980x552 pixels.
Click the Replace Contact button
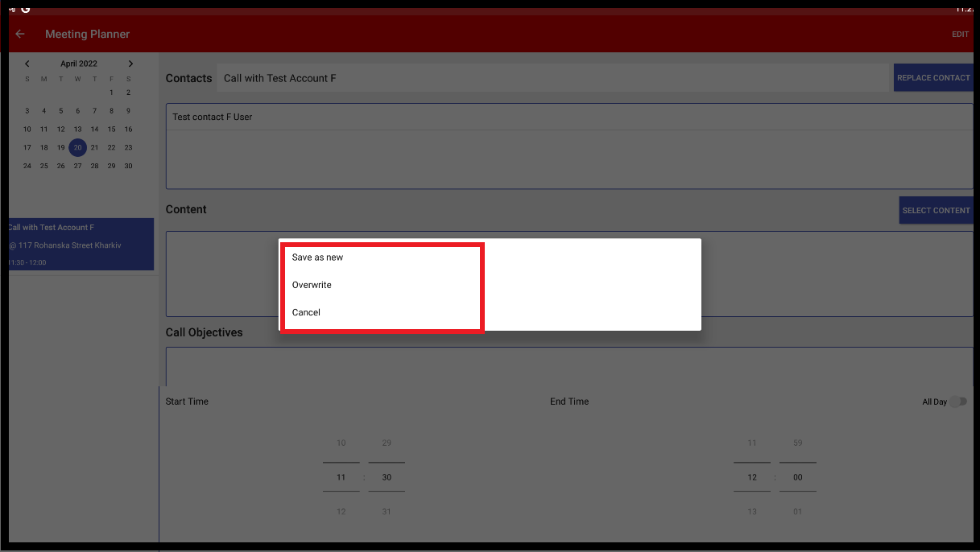click(933, 78)
